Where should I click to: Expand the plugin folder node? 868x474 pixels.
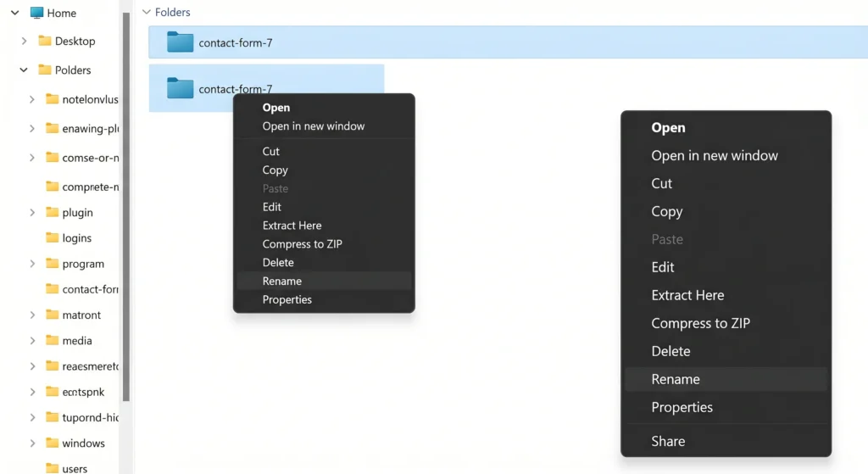pyautogui.click(x=32, y=212)
